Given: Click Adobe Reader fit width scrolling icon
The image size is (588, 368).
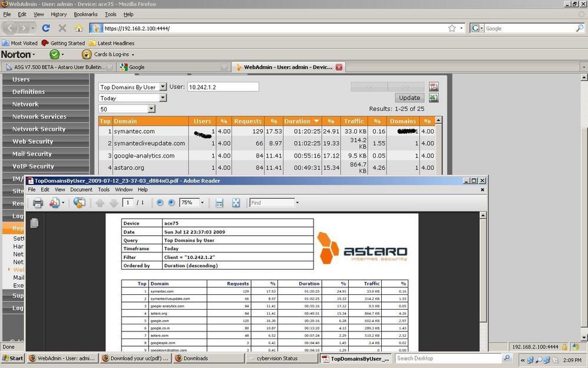Looking at the screenshot, I should coord(219,203).
